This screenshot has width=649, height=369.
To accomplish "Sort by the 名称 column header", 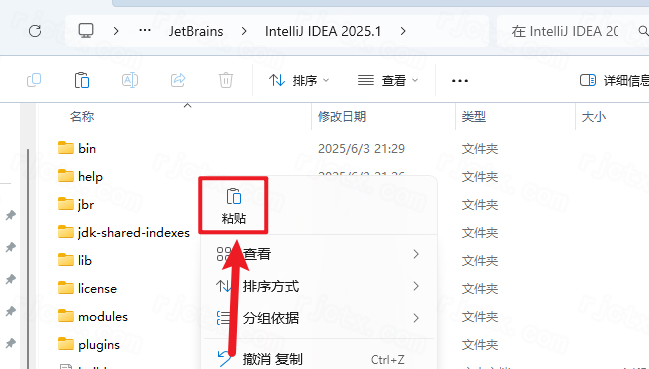I will tap(82, 117).
